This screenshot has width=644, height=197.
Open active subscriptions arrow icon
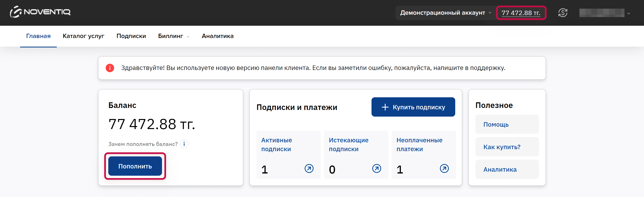[x=309, y=168]
